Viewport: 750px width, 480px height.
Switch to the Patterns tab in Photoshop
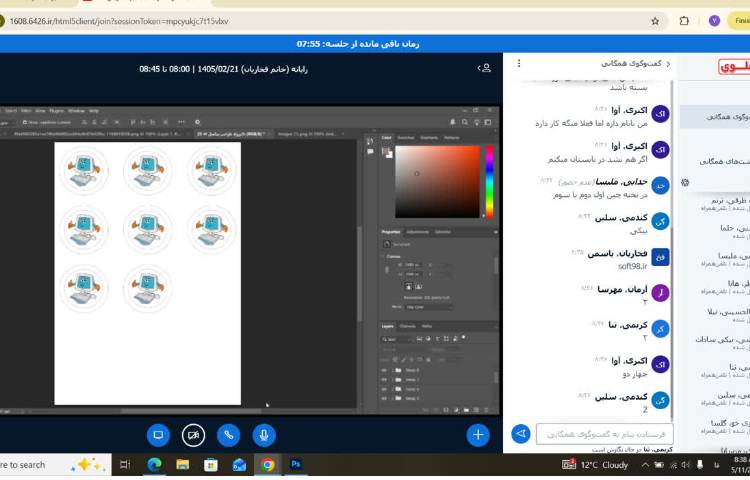452,138
